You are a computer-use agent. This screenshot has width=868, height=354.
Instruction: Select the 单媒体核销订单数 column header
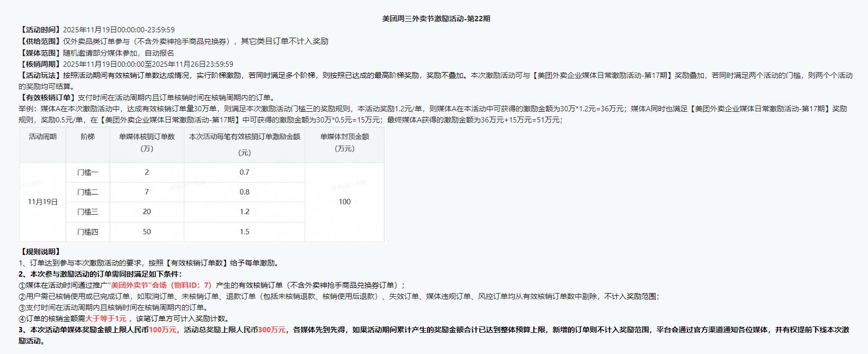pyautogui.click(x=147, y=137)
